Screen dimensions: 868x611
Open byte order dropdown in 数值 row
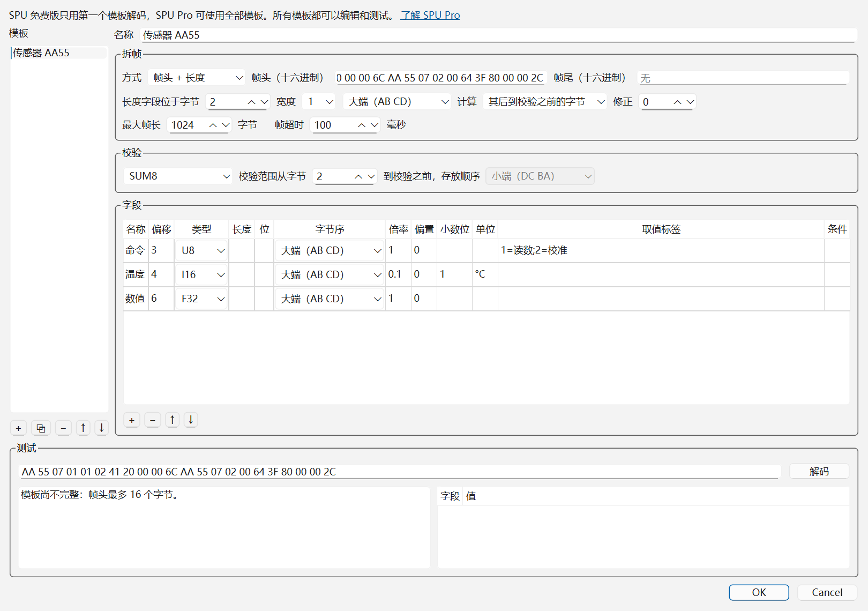point(330,299)
